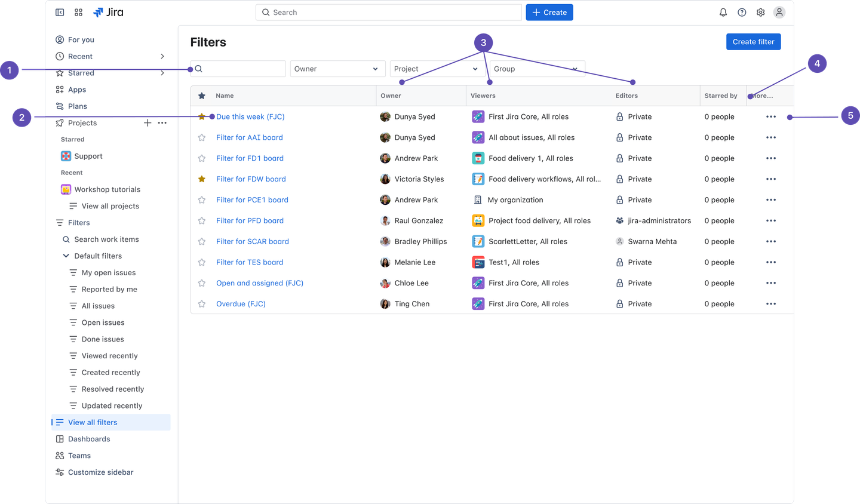Open the Project dropdown filter
Screen dimensions: 860x504
[435, 69]
